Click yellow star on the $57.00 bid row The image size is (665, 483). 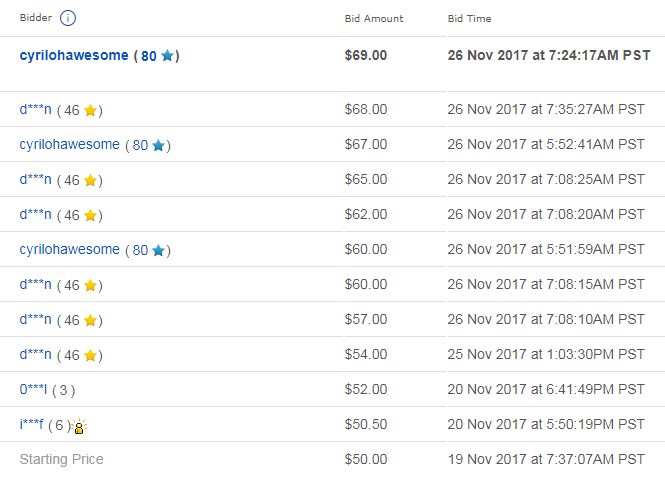tap(90, 320)
